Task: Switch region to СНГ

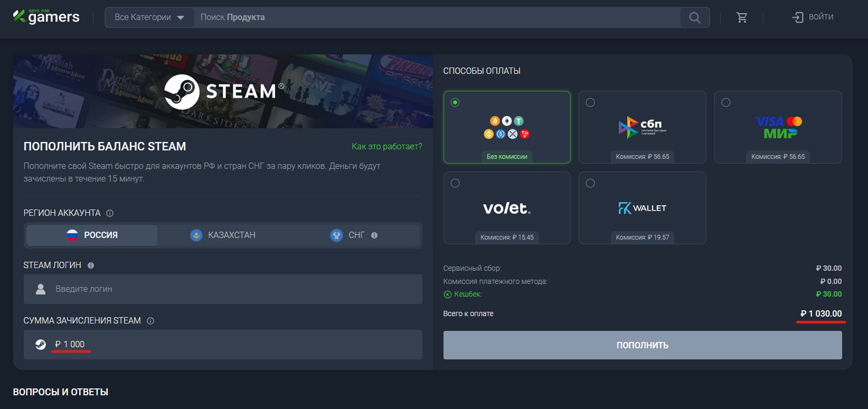Action: [354, 235]
